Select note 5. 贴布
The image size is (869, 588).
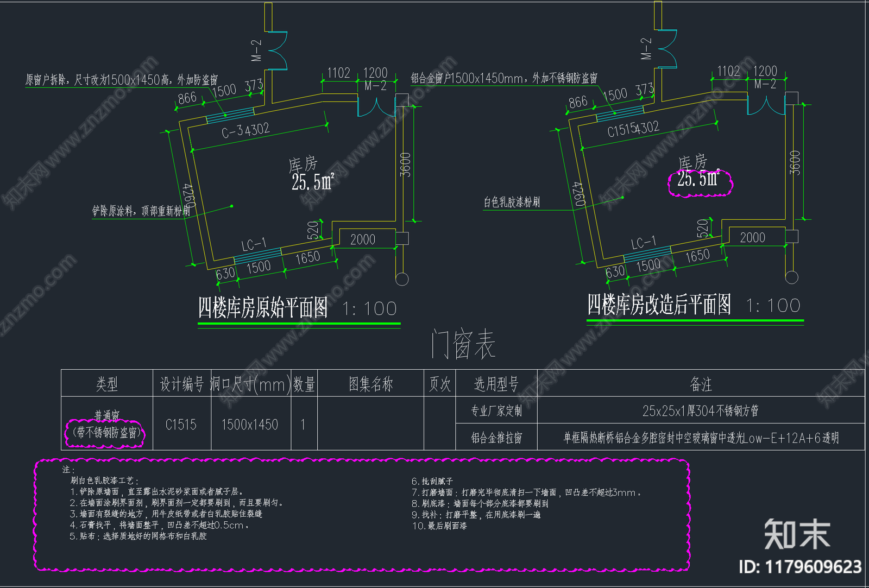pos(138,536)
